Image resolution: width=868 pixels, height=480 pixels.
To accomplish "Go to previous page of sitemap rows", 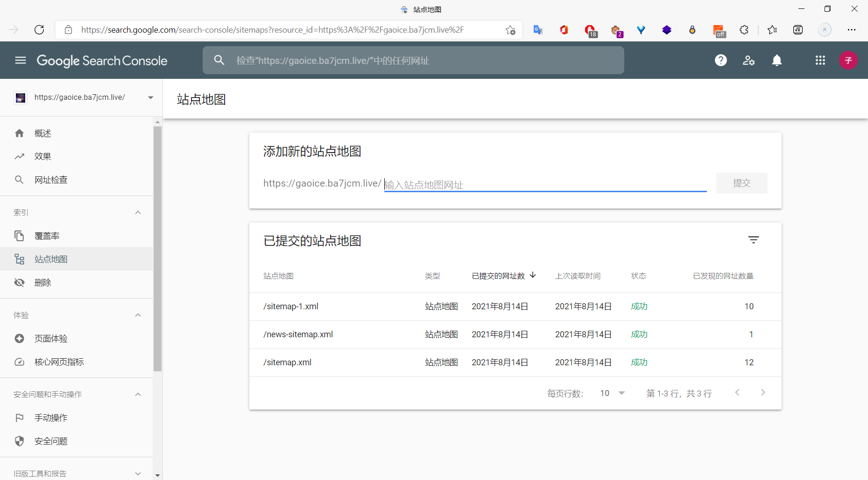I will pyautogui.click(x=737, y=392).
